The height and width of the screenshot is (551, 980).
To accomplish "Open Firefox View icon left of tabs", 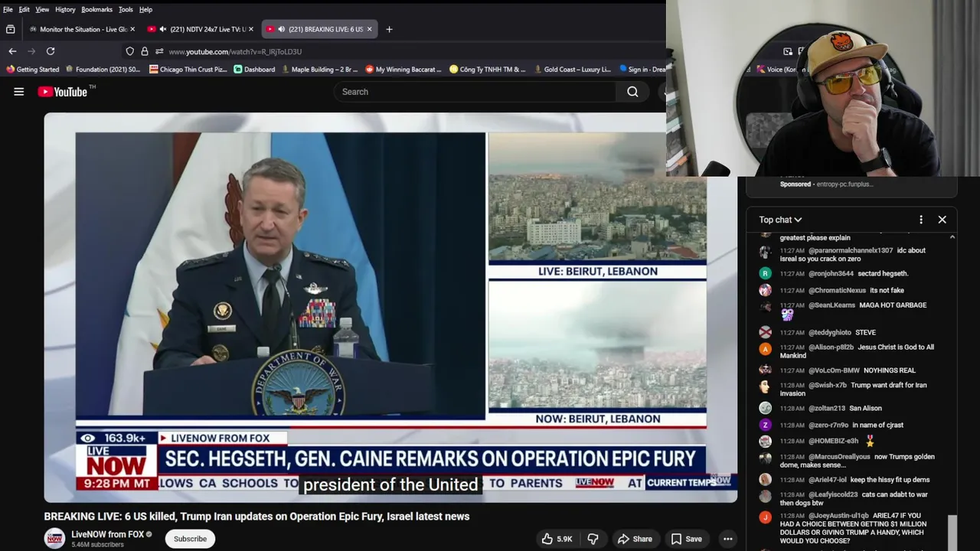I will pyautogui.click(x=10, y=29).
